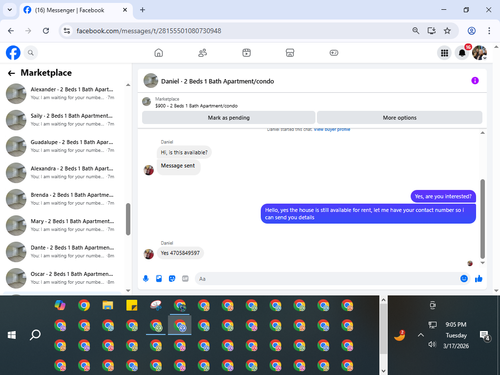Viewport: 500px width, 375px height.
Task: Open the Gaming icon in top navigation
Action: pos(334,53)
